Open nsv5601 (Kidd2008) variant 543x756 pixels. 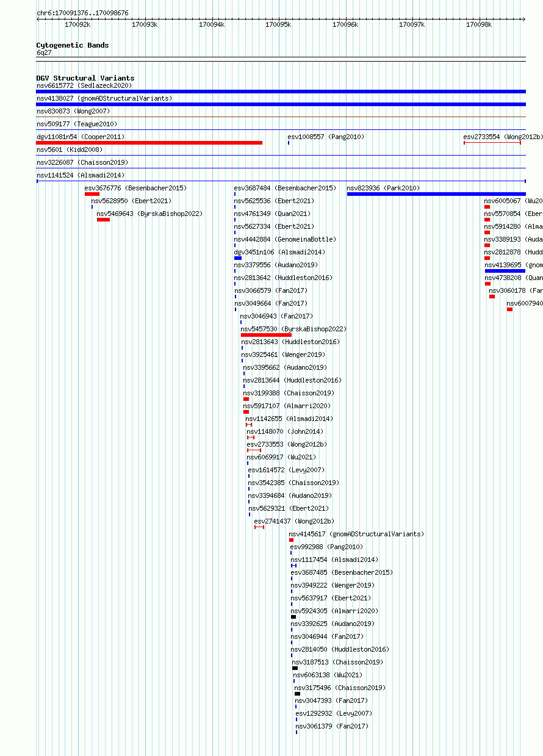point(70,149)
